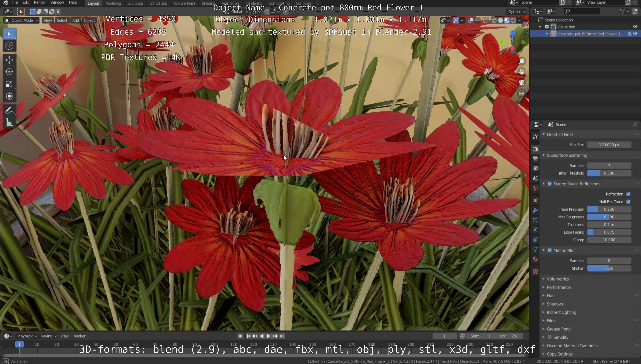This screenshot has width=641, height=364.
Task: Switch orthographic/perspective grid icon
Action: [521, 93]
